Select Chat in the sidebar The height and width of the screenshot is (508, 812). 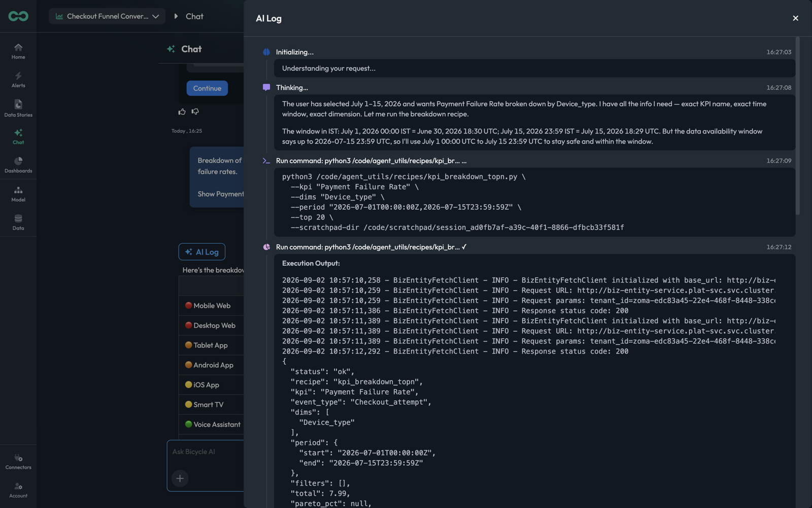(x=18, y=137)
